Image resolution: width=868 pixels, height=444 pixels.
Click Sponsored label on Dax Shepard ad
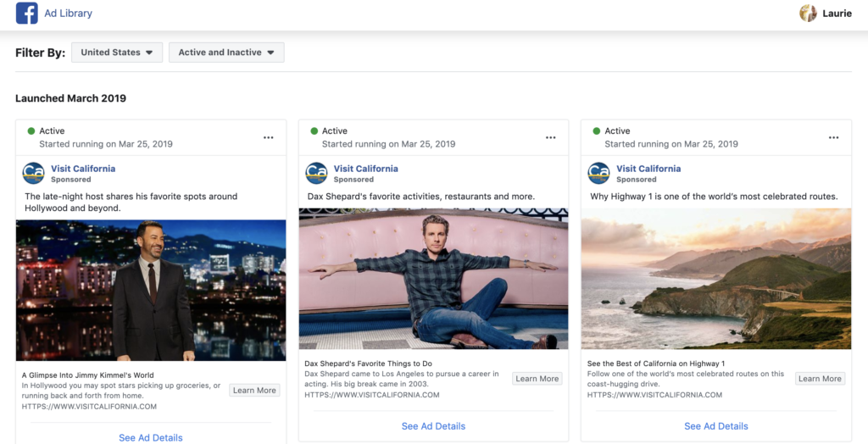point(353,180)
